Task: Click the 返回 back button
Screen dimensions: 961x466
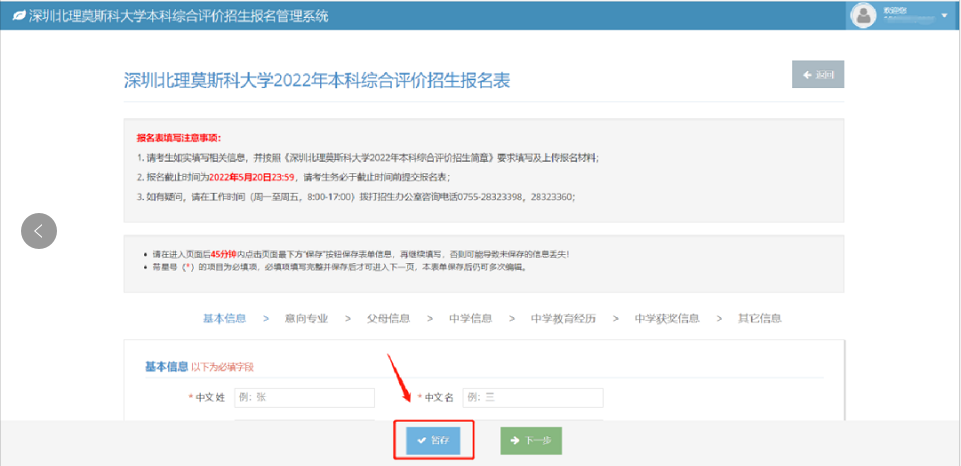Action: point(818,75)
